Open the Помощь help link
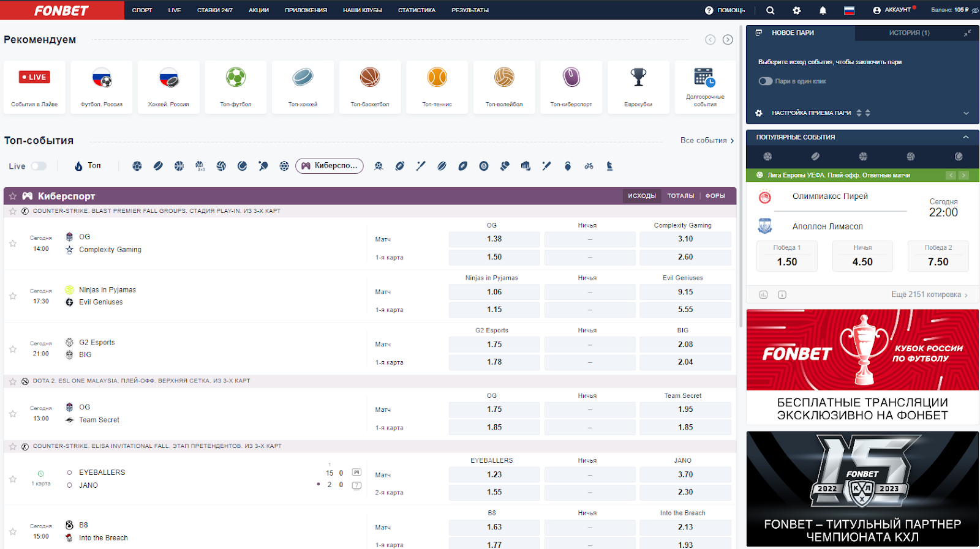The height and width of the screenshot is (549, 980). point(725,10)
